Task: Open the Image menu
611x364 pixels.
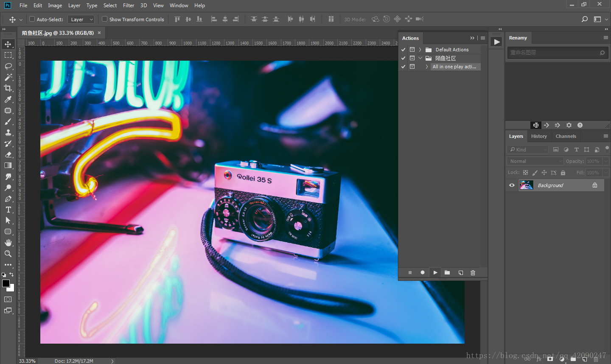Action: pyautogui.click(x=55, y=6)
